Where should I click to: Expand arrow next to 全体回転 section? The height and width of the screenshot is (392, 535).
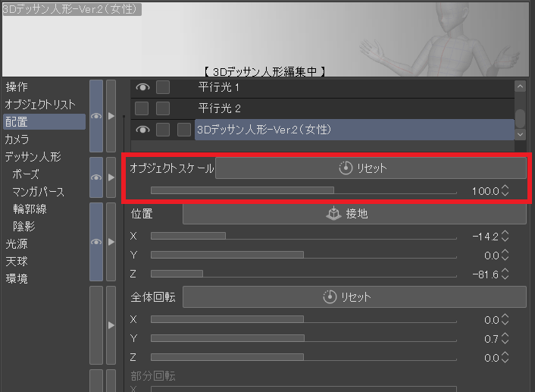[x=111, y=325]
